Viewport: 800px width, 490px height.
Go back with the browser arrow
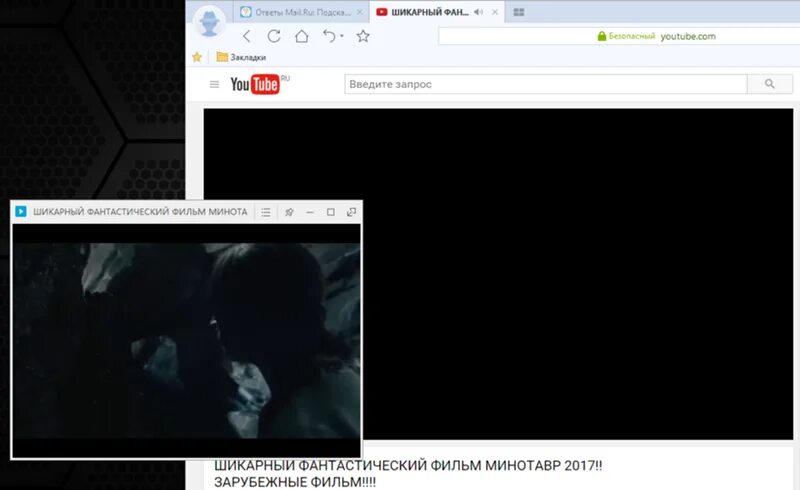[247, 36]
